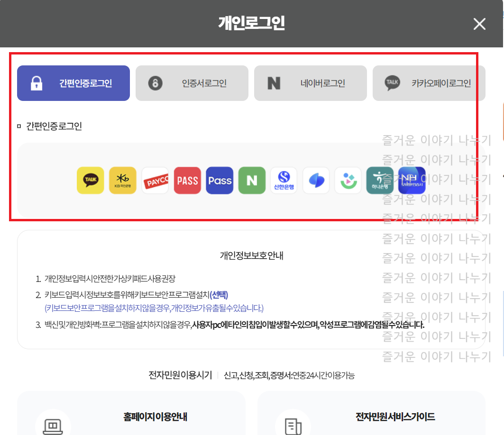Open 홈페이지이용안내 card
This screenshot has width=504, height=435.
point(131,413)
